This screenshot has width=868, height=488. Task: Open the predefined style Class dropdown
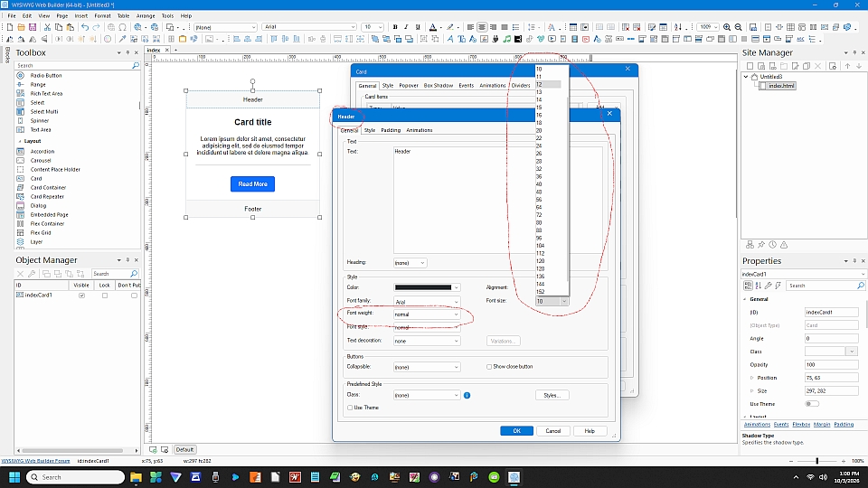(427, 395)
